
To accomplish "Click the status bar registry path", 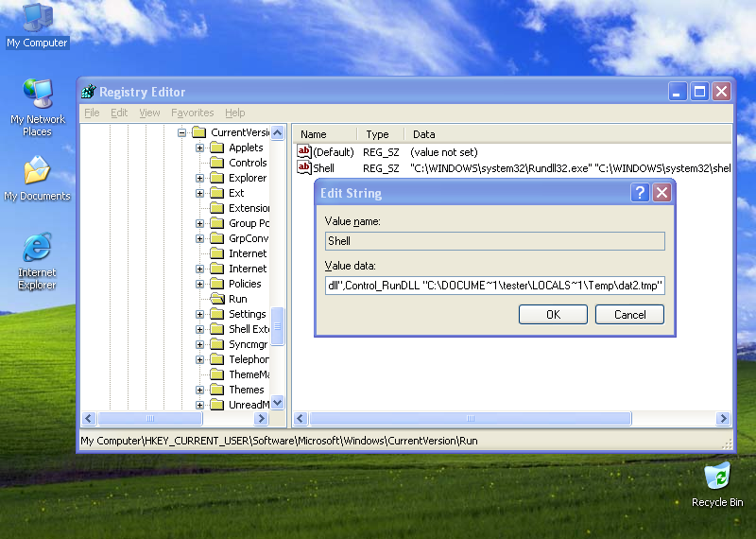I will click(x=279, y=441).
